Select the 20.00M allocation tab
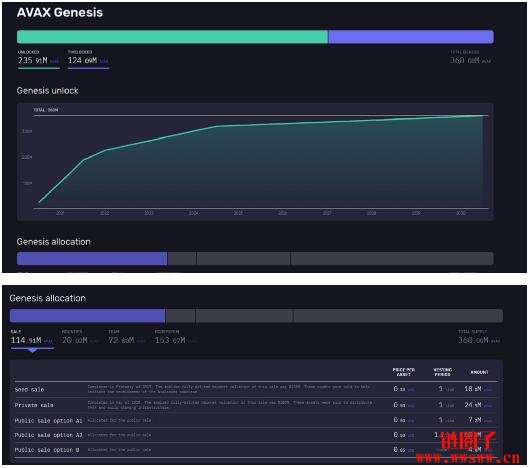The height and width of the screenshot is (468, 529). click(x=80, y=338)
